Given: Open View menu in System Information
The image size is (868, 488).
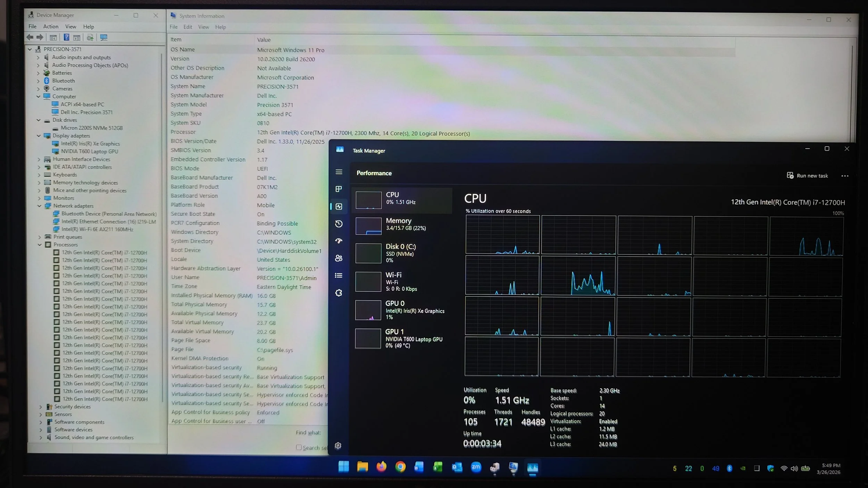Looking at the screenshot, I should click(203, 27).
